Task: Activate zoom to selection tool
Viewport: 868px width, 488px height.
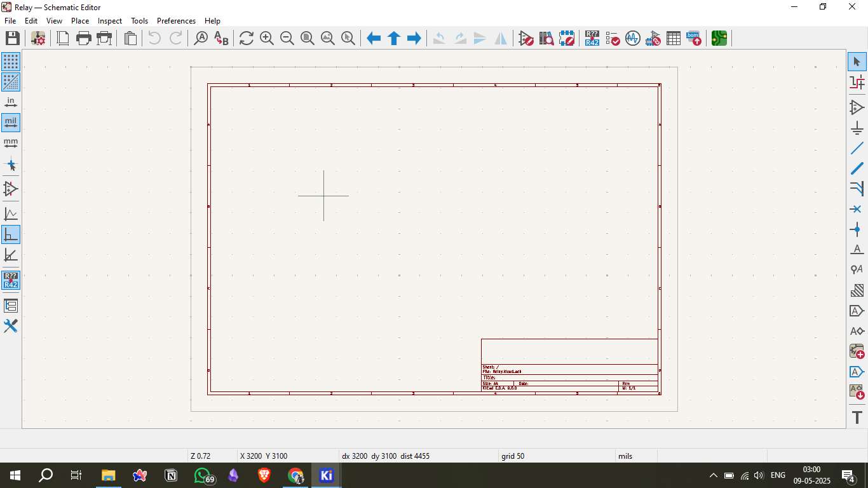Action: 348,38
